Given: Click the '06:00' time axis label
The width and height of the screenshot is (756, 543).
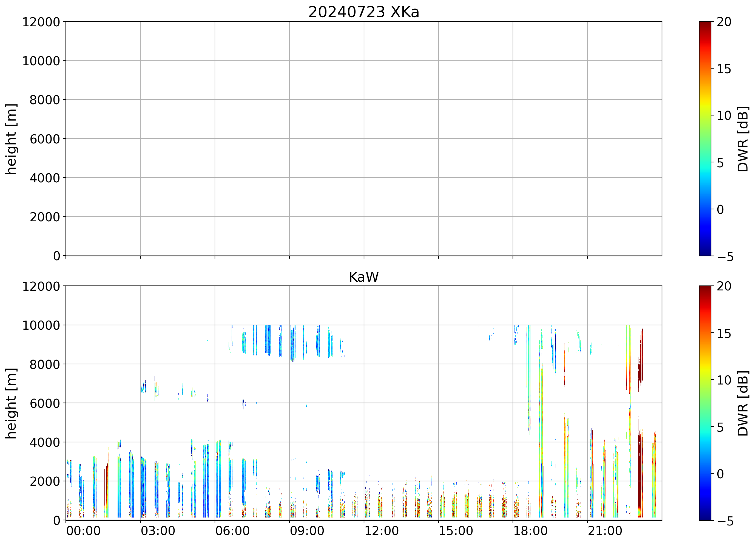Looking at the screenshot, I should 232,531.
